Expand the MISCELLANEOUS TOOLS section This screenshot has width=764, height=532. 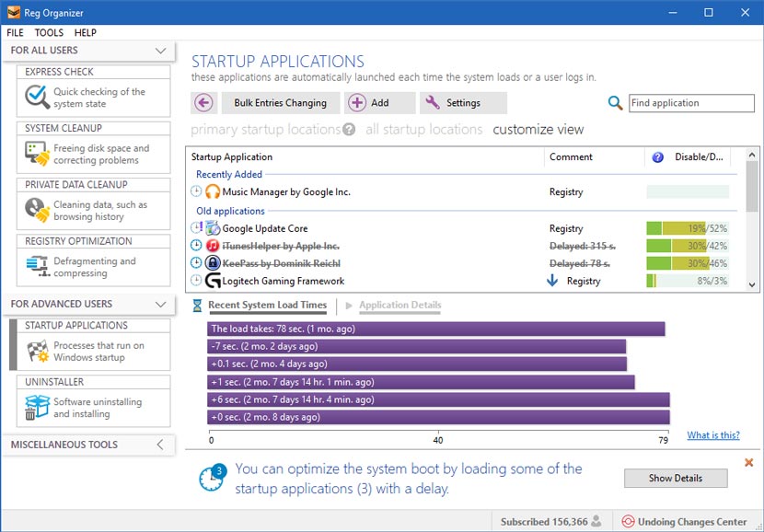pyautogui.click(x=83, y=445)
